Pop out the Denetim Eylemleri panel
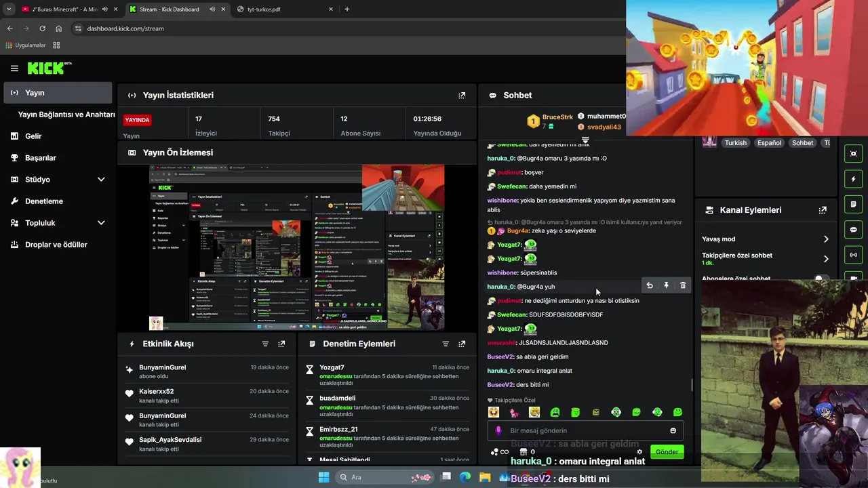Screen dimensions: 868x488 [462, 344]
